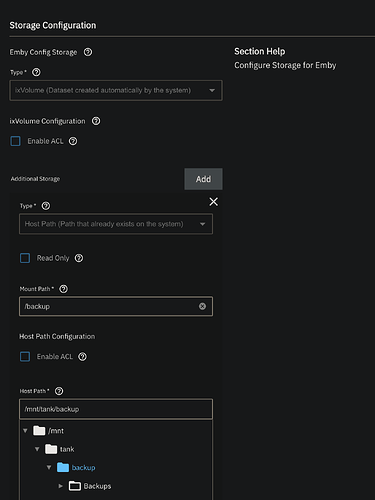Show help tooltip for ixVolume Configuration

point(96,121)
